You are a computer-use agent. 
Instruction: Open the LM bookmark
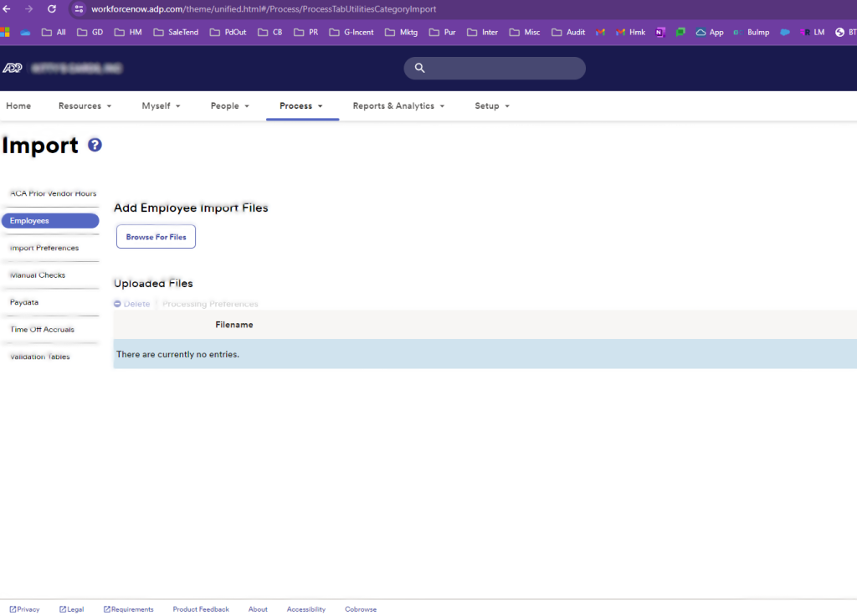point(813,33)
